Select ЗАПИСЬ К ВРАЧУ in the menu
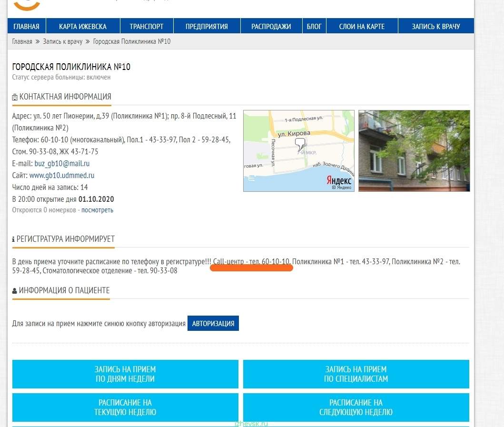504x427 pixels. (435, 27)
